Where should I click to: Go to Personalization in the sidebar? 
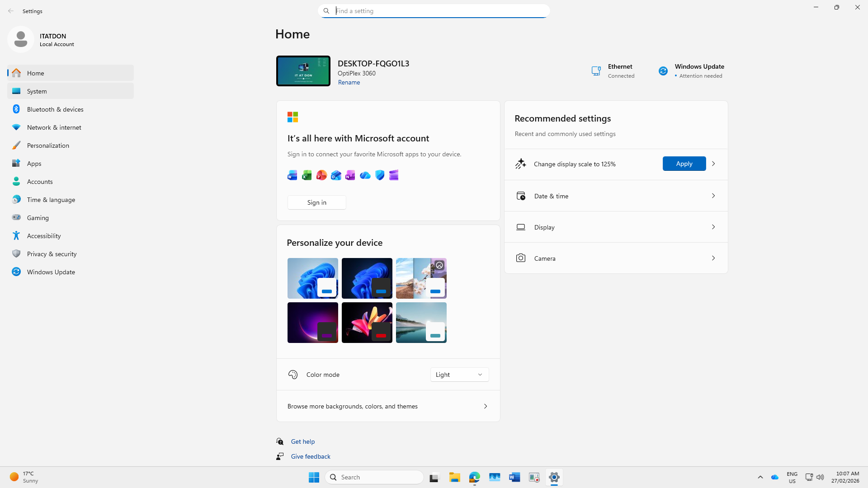click(48, 145)
